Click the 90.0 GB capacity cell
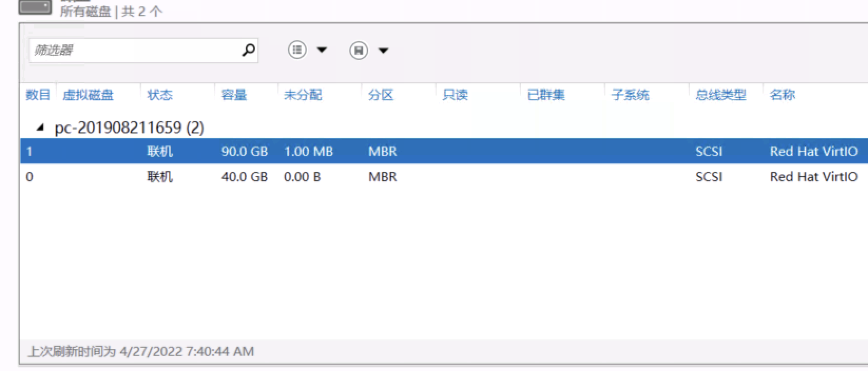Image resolution: width=868 pixels, height=371 pixels. [x=245, y=152]
